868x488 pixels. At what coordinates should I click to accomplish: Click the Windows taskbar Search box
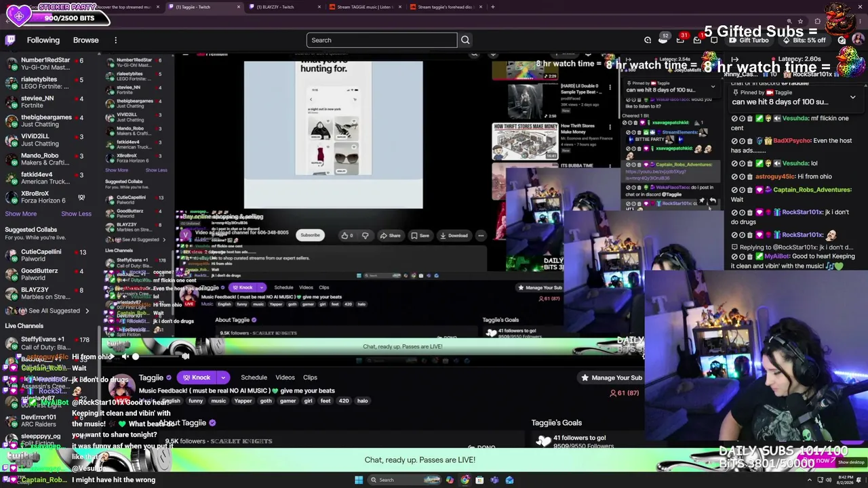[404, 480]
